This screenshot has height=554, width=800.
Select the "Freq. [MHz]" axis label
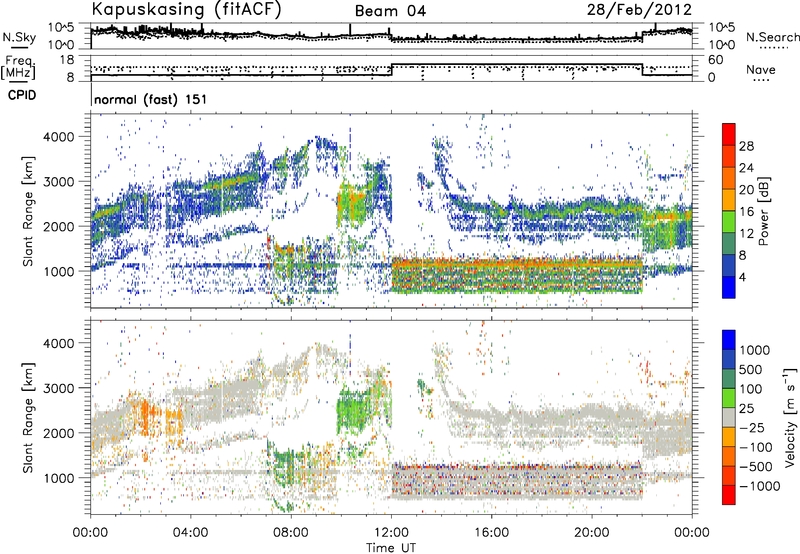(18, 67)
